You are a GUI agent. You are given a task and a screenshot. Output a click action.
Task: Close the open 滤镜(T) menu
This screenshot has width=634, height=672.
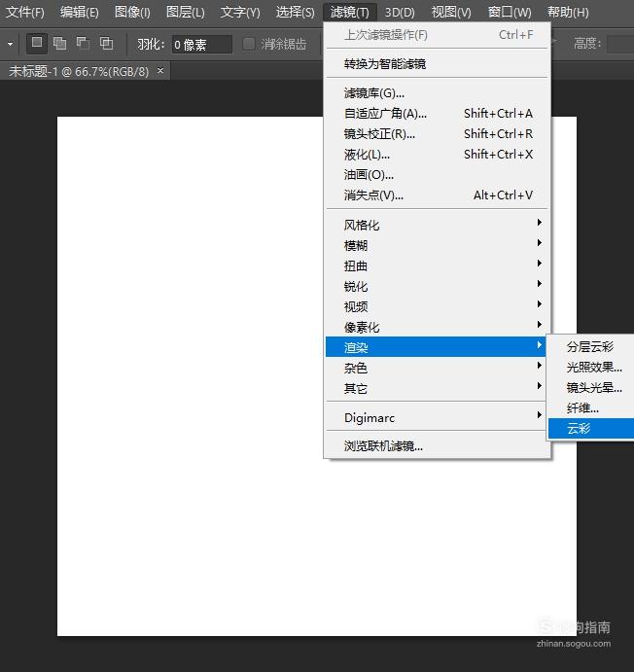click(x=349, y=13)
